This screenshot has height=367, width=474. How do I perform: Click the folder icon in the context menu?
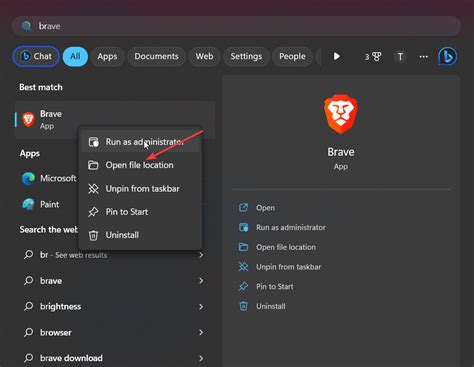[93, 165]
